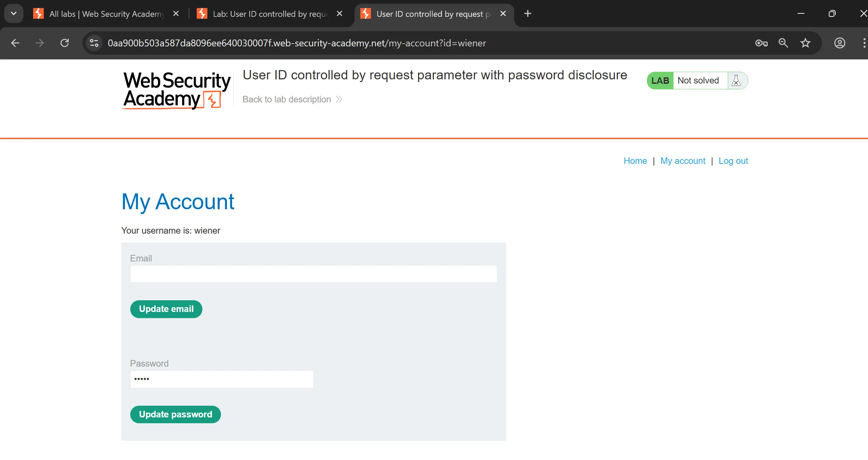This screenshot has width=868, height=460.
Task: Close the All labs tab
Action: click(176, 14)
